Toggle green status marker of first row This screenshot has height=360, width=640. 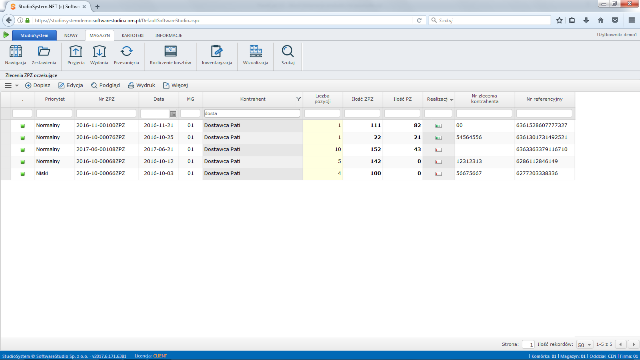(22, 126)
